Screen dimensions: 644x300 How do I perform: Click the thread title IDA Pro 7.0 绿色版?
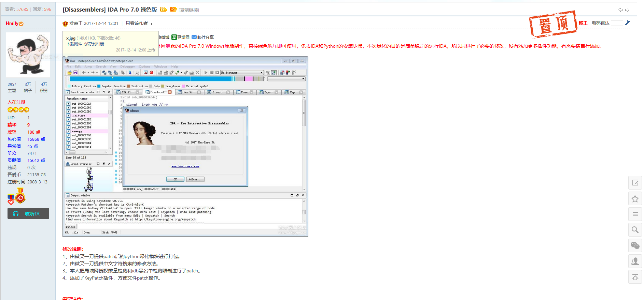[x=132, y=10]
